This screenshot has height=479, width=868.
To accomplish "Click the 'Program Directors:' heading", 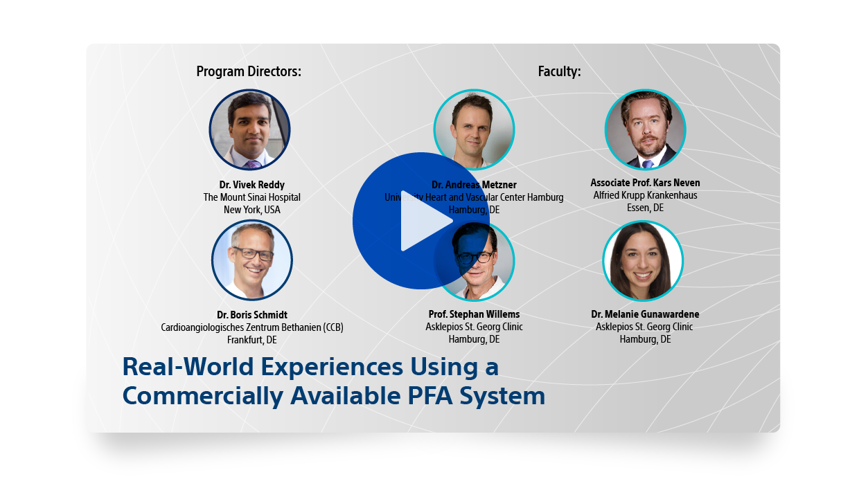I will point(249,71).
